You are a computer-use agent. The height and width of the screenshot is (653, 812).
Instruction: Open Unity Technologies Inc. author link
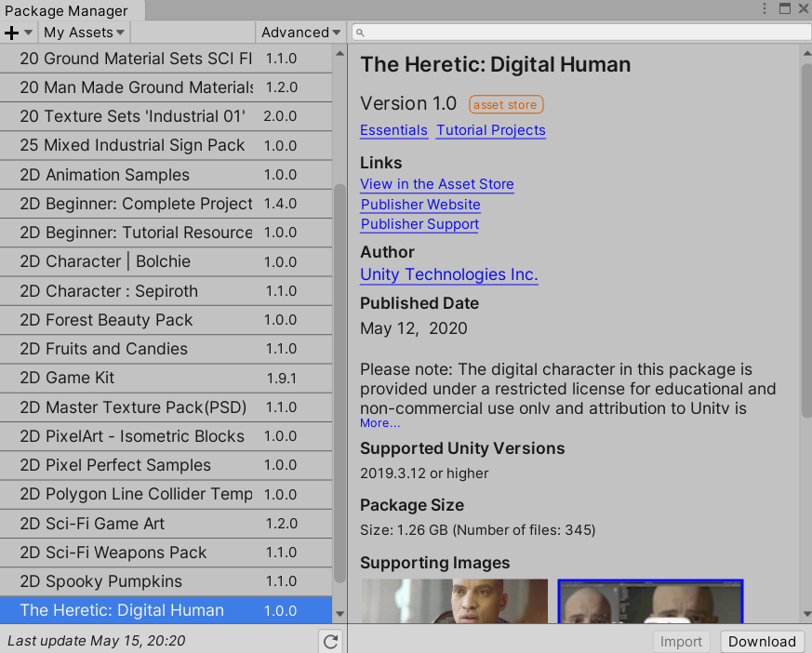pyautogui.click(x=449, y=274)
